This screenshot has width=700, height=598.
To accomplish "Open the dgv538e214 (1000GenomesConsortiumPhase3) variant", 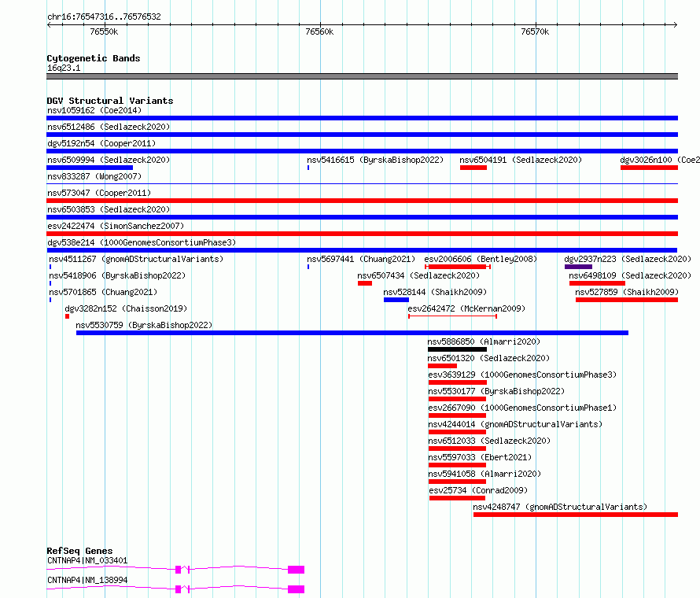I will [142, 242].
